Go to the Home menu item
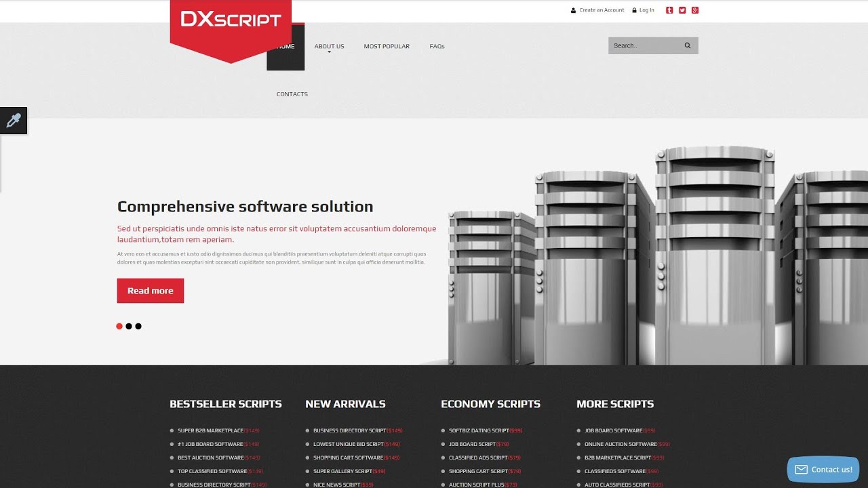Screen dimensions: 868x488 285,47
